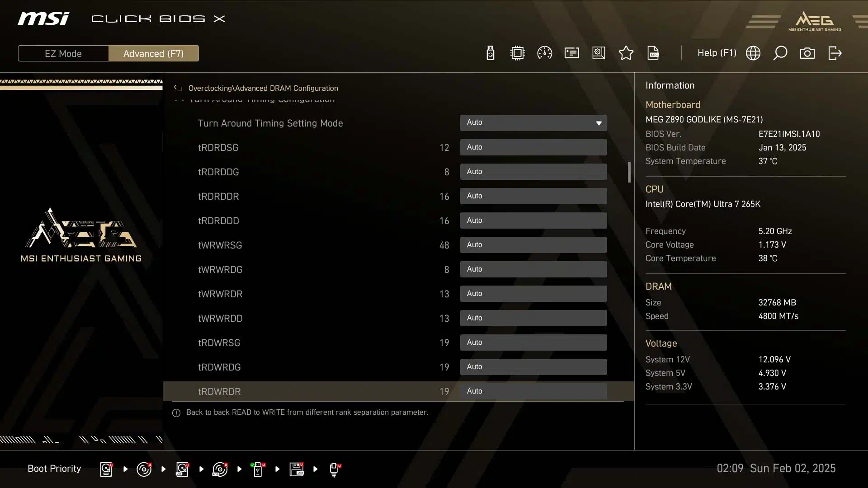The height and width of the screenshot is (488, 868).
Task: Click the MEG Z890 GODLIKE motherboard name
Action: (x=704, y=120)
